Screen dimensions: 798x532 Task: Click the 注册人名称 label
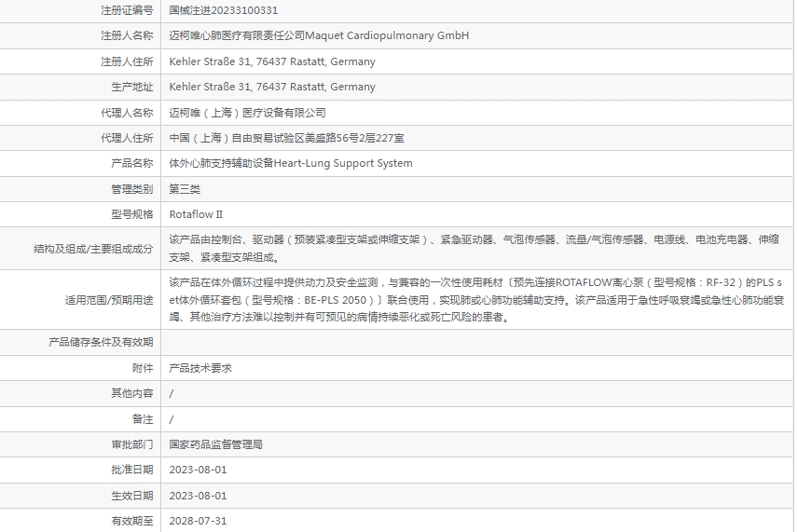point(127,35)
